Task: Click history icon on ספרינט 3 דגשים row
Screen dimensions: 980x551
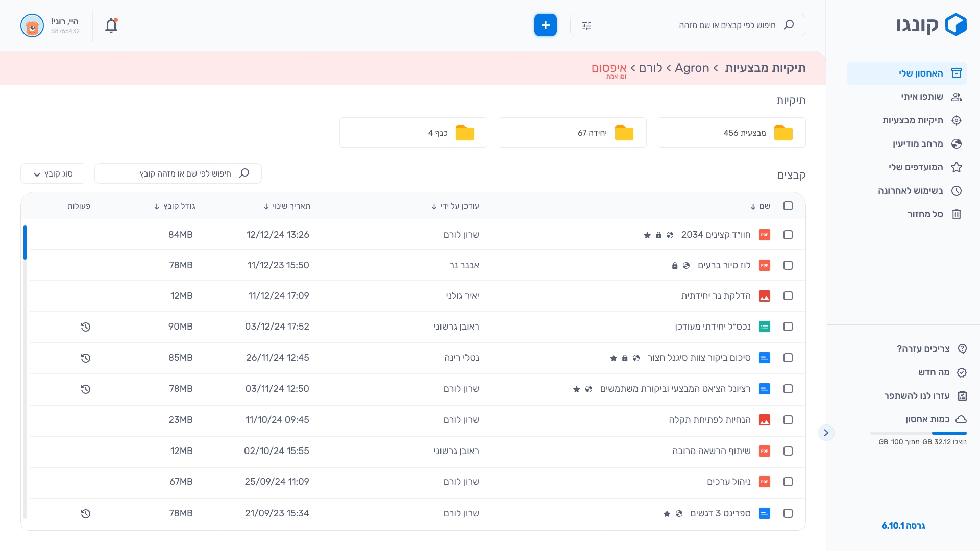Action: tap(86, 514)
